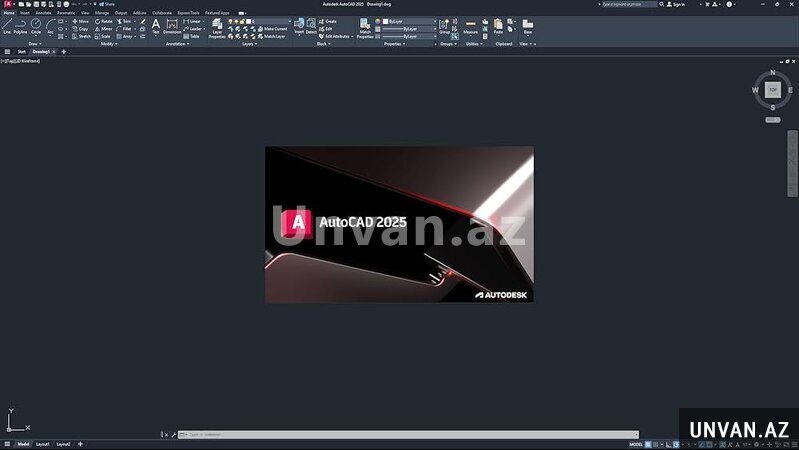Expand the Annotation panel
The width and height of the screenshot is (799, 450).
tap(178, 44)
